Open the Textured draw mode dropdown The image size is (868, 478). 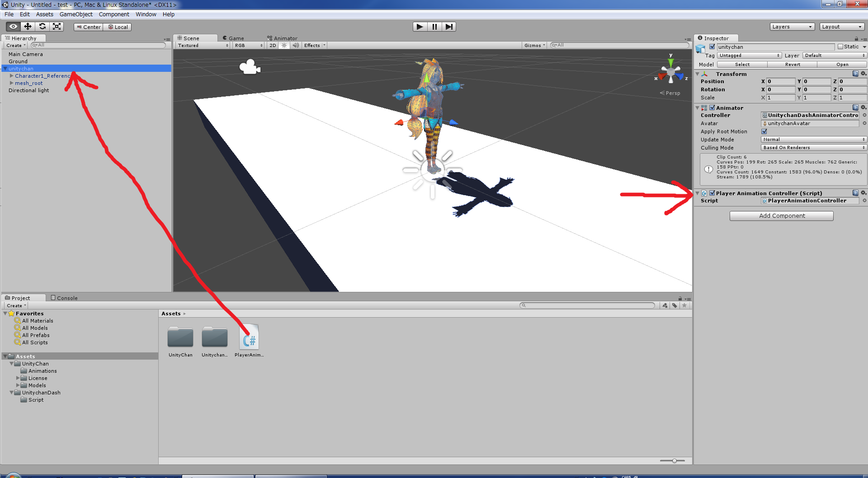(203, 46)
